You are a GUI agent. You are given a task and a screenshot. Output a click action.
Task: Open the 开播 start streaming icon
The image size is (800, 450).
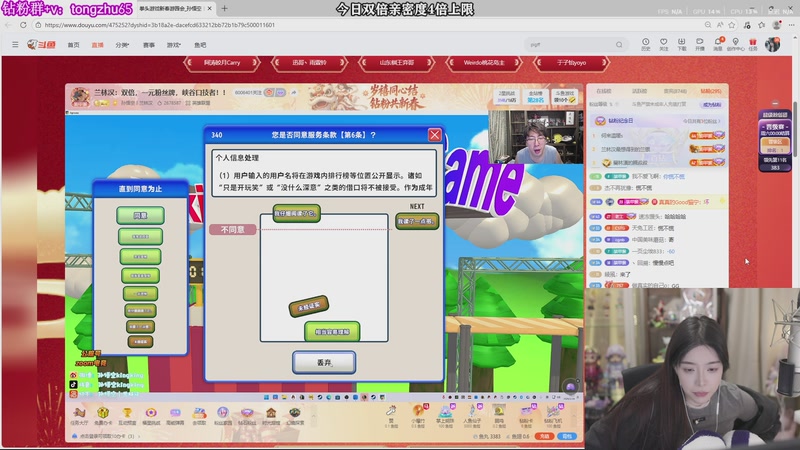699,44
